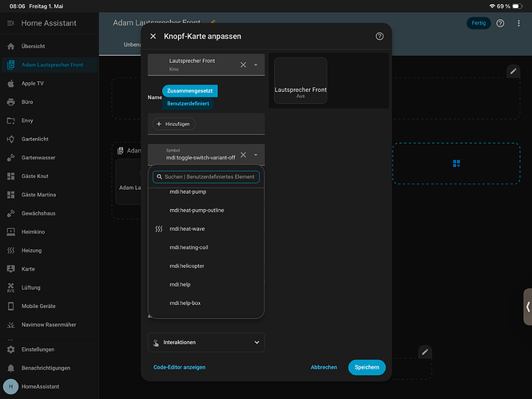The width and height of the screenshot is (532, 399).
Task: Select the Zusammengesetzt name option
Action: 189,91
